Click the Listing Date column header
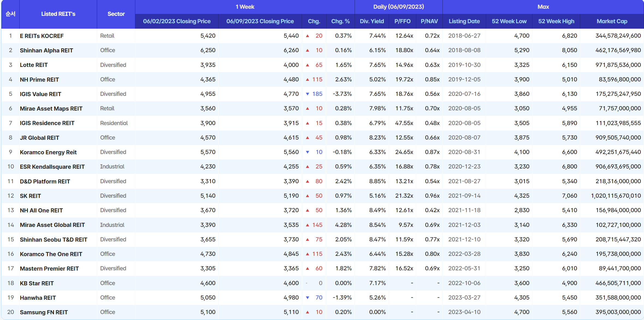 click(x=464, y=21)
